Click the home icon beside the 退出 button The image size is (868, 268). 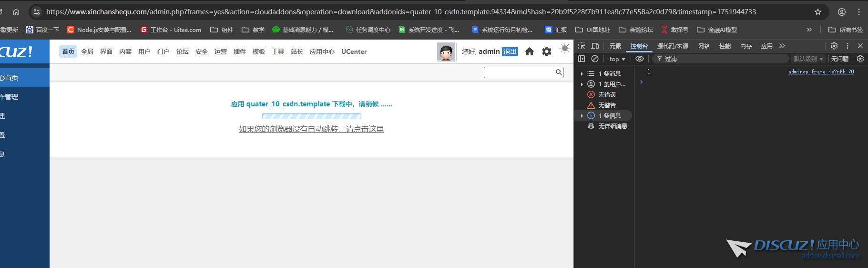tap(529, 52)
